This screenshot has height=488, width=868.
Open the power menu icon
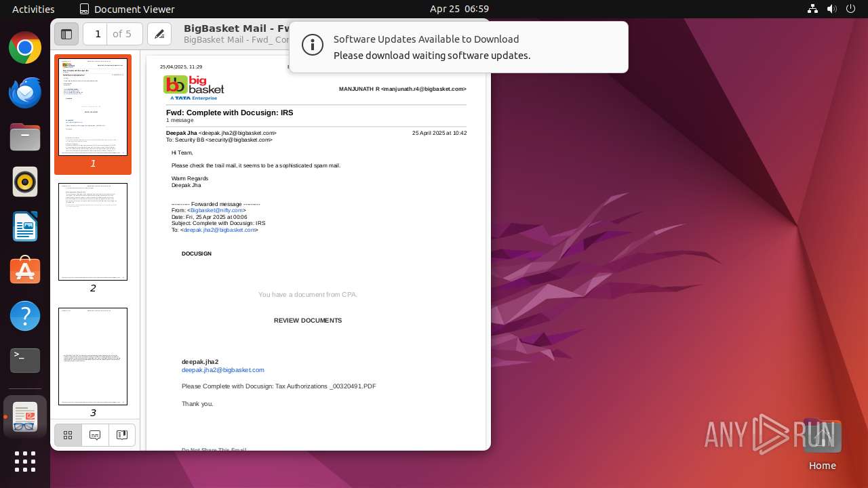[850, 9]
